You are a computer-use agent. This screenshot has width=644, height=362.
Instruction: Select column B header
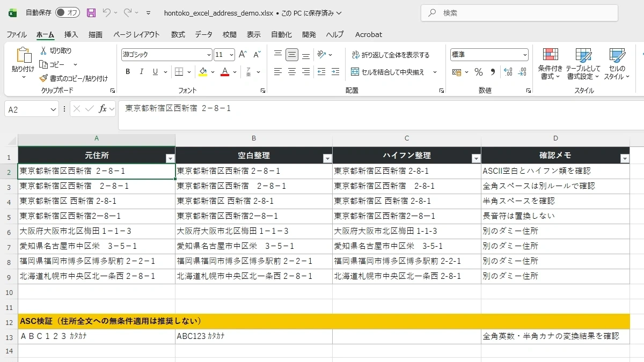pyautogui.click(x=254, y=138)
